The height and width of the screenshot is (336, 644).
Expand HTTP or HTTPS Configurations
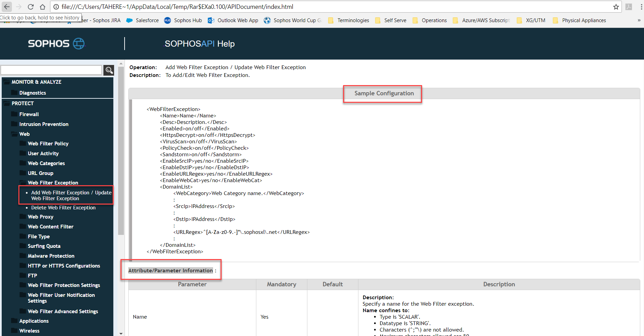tap(64, 266)
